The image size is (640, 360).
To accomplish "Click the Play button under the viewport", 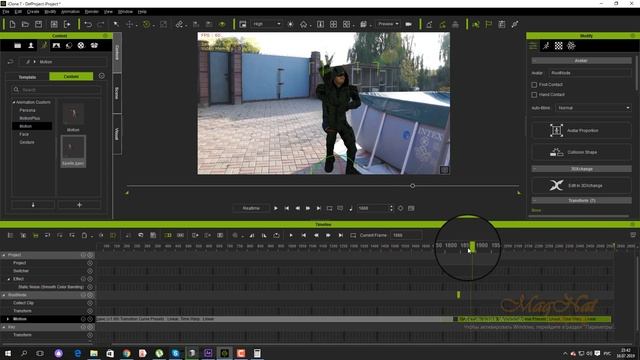I will [276, 208].
